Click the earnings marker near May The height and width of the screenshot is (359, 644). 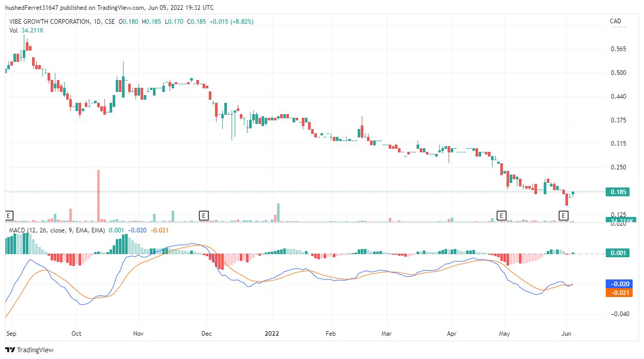(500, 215)
